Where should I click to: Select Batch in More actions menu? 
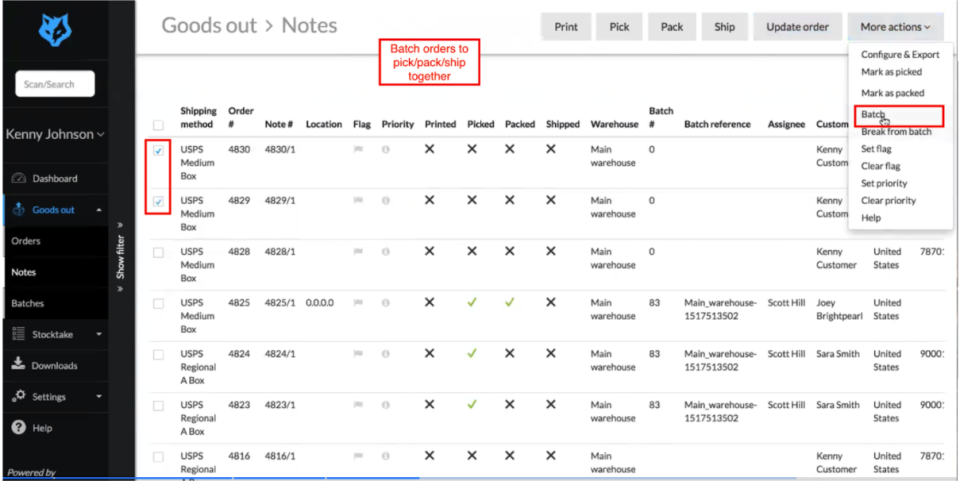click(873, 114)
